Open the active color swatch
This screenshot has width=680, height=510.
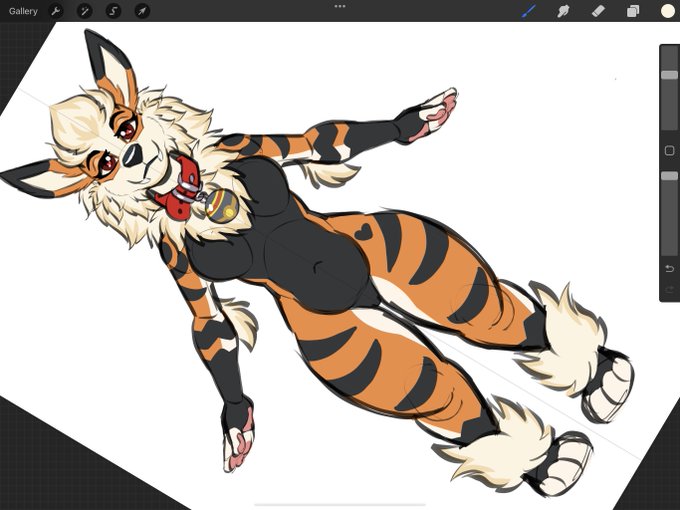click(x=668, y=11)
